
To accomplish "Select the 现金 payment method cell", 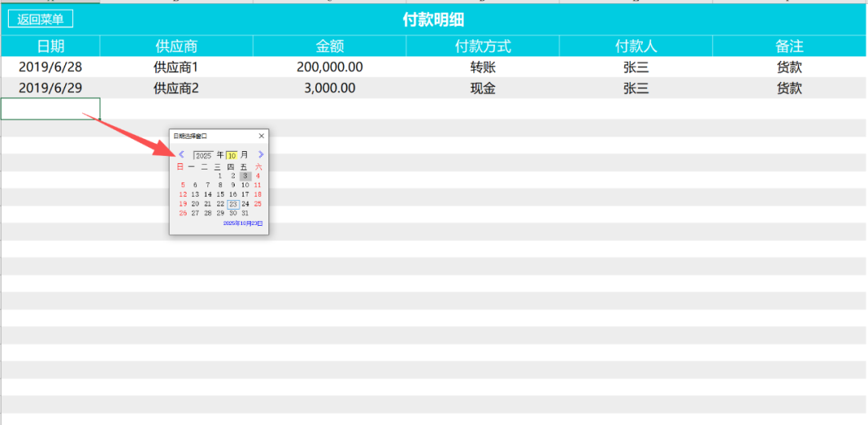I will 482,88.
